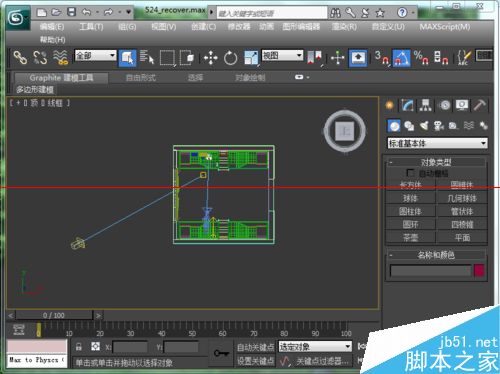Open the MAXScript(M) menu

(445, 27)
